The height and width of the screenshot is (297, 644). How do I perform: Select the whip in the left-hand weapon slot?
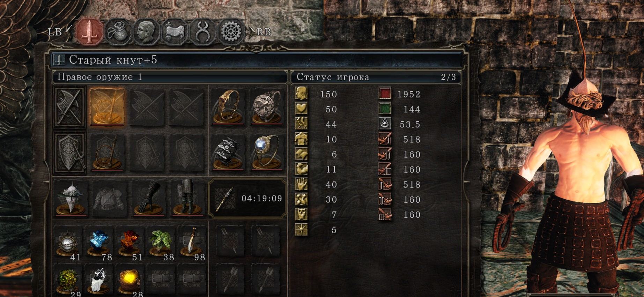click(107, 152)
